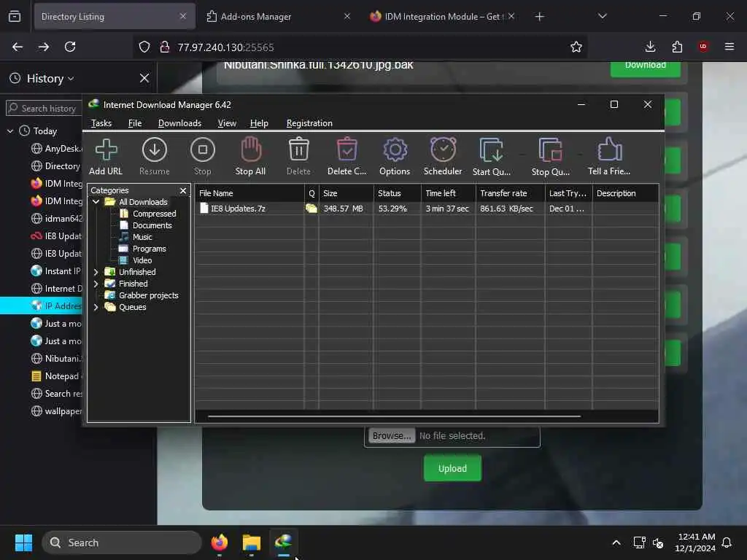Open the File menu in IDM
The height and width of the screenshot is (560, 747).
click(135, 123)
